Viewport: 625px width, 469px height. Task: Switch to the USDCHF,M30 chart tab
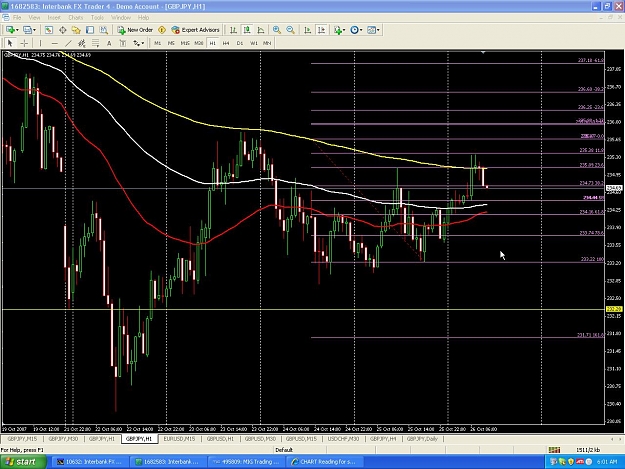[343, 439]
